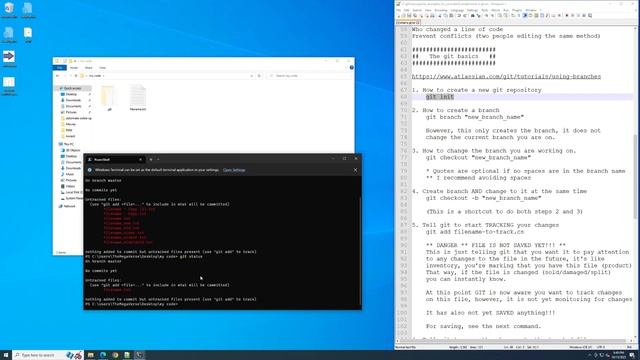Open the Plugins menu in Notepad++

[x=517, y=10]
